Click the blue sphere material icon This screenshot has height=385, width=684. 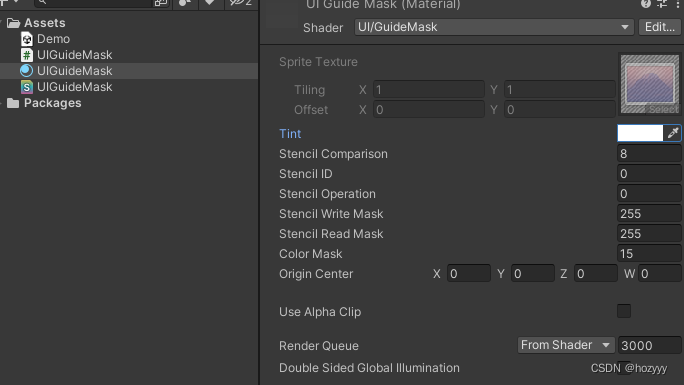click(x=27, y=71)
